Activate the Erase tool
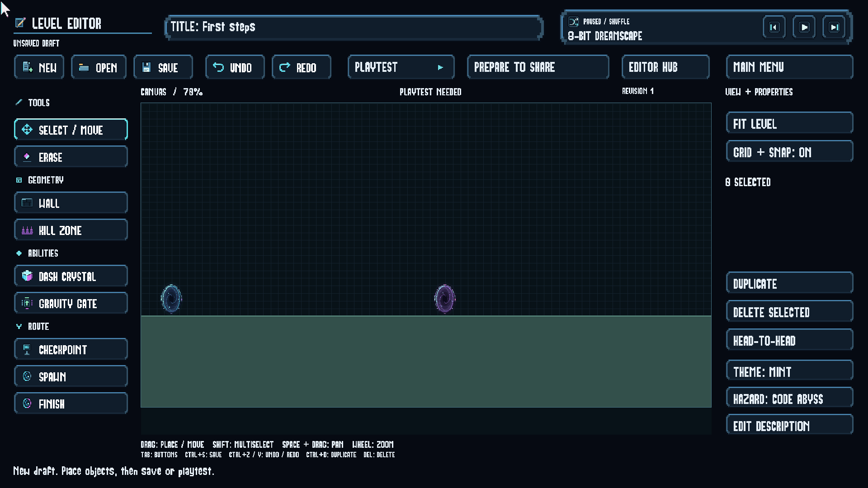The width and height of the screenshot is (868, 488). coord(71,157)
